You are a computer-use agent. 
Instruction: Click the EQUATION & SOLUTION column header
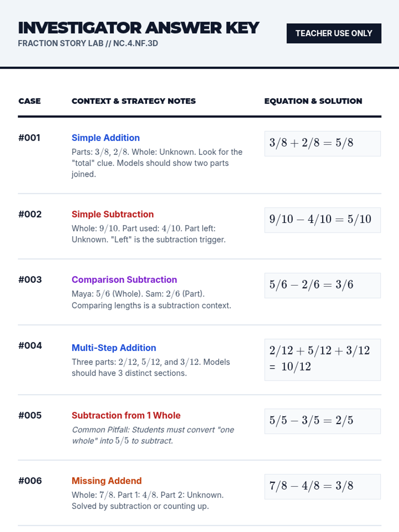[313, 101]
